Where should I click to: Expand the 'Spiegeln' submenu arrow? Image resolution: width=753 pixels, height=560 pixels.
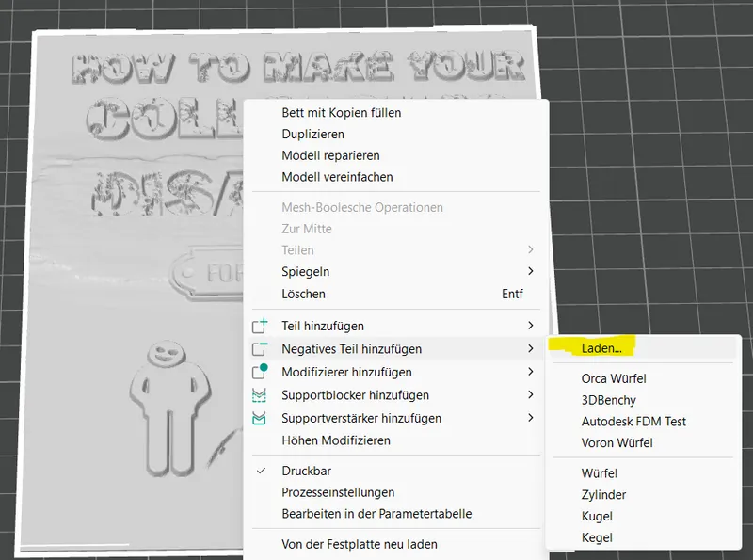[x=531, y=272]
